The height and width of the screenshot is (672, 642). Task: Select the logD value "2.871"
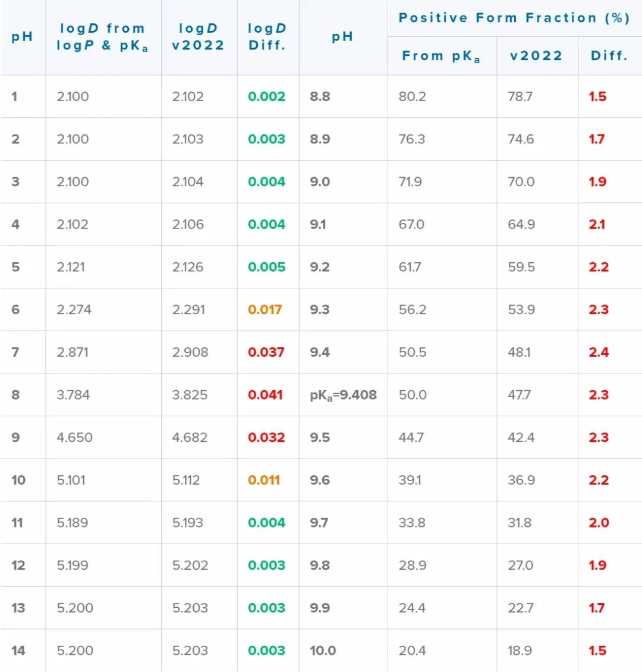pos(73,352)
